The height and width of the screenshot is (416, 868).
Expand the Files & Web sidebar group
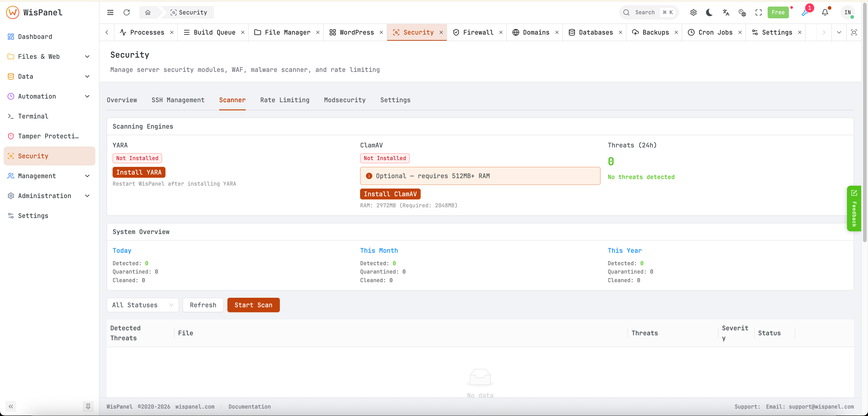pos(49,56)
